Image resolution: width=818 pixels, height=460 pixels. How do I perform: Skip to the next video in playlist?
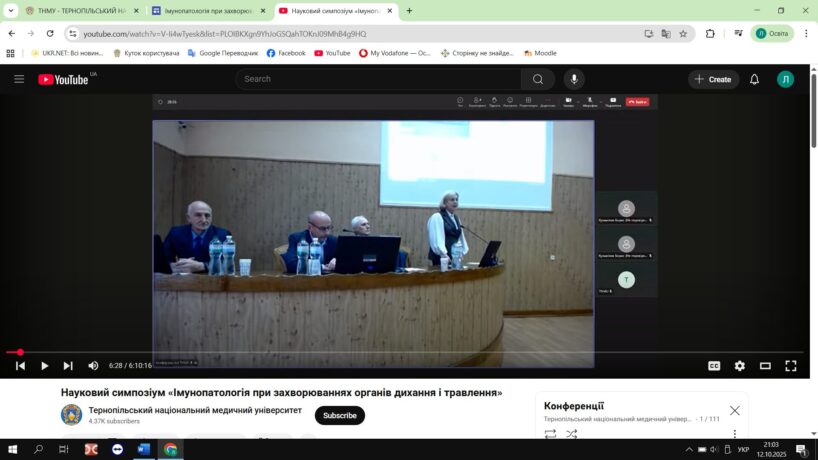tap(68, 366)
